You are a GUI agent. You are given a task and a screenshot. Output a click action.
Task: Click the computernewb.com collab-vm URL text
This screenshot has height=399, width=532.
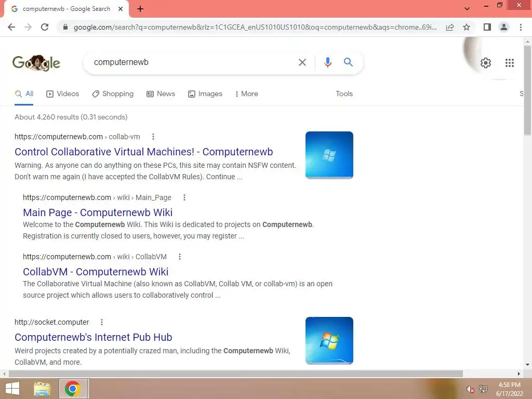click(77, 137)
